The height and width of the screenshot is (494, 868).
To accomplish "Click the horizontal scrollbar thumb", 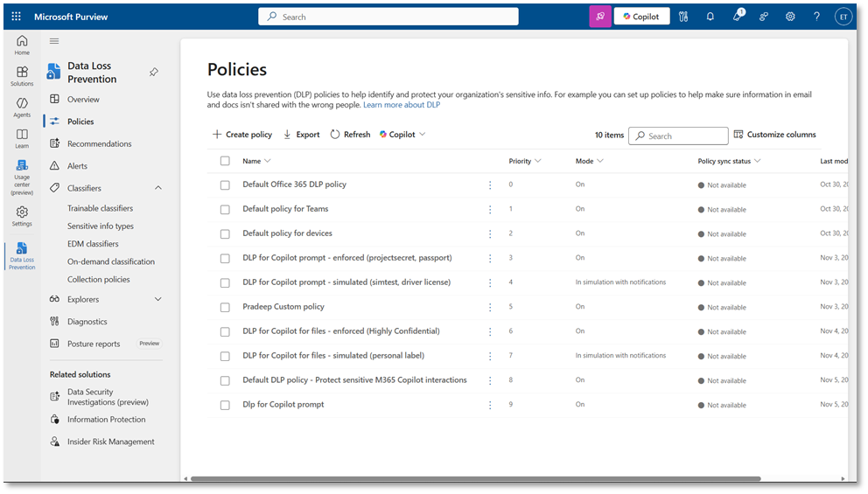I will click(475, 478).
